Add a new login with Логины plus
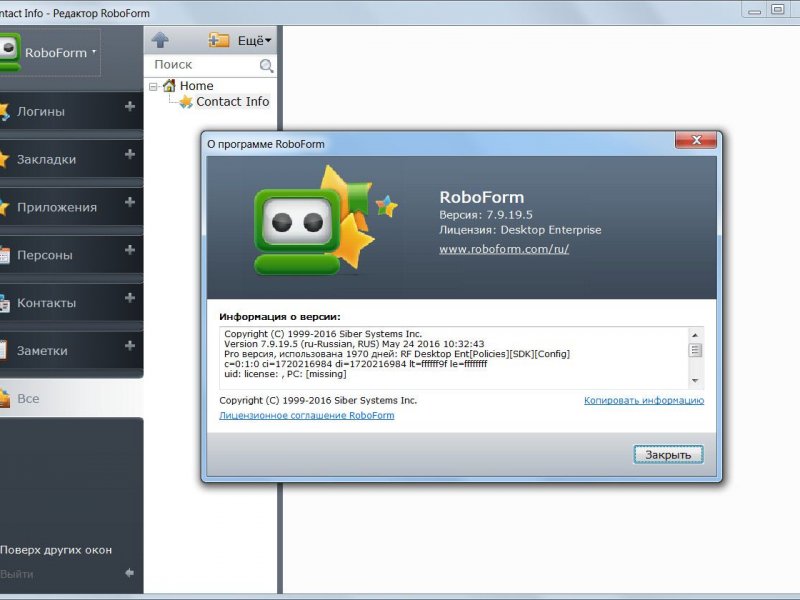This screenshot has width=800, height=600. coord(130,106)
